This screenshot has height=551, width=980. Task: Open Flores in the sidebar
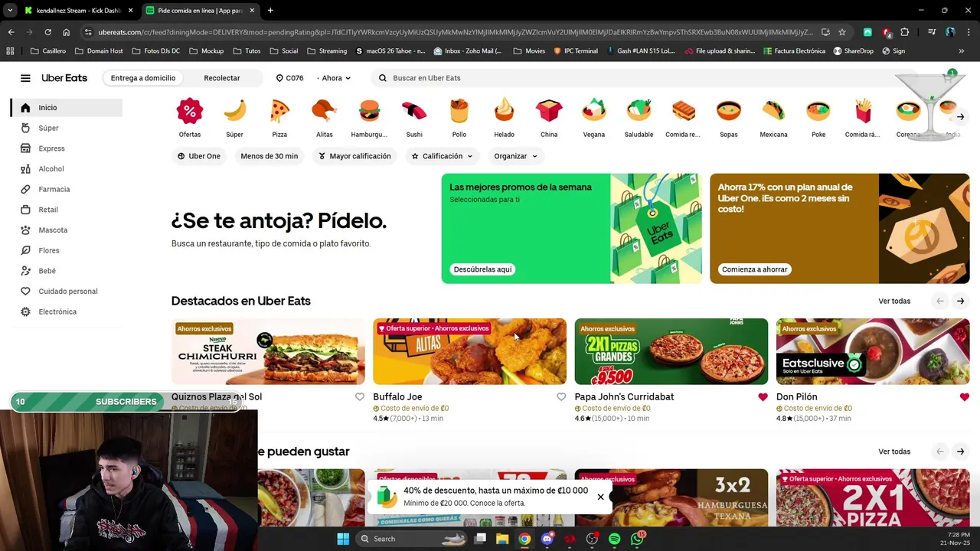point(49,250)
